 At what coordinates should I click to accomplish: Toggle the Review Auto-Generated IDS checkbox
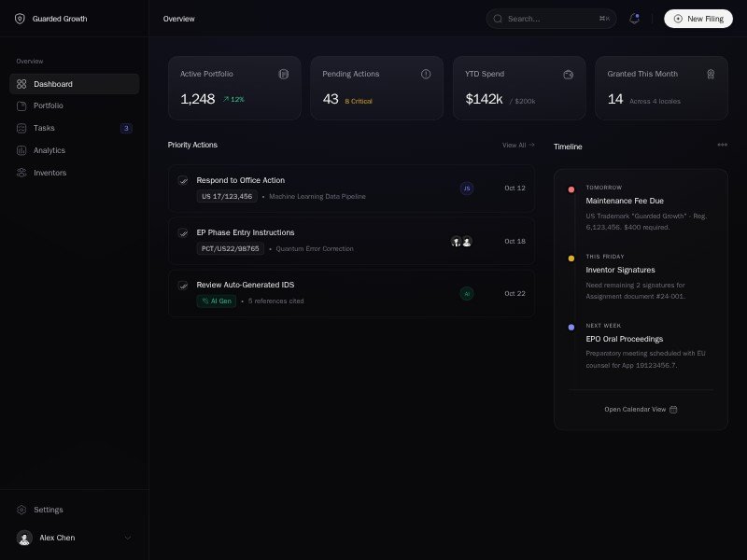pyautogui.click(x=183, y=285)
